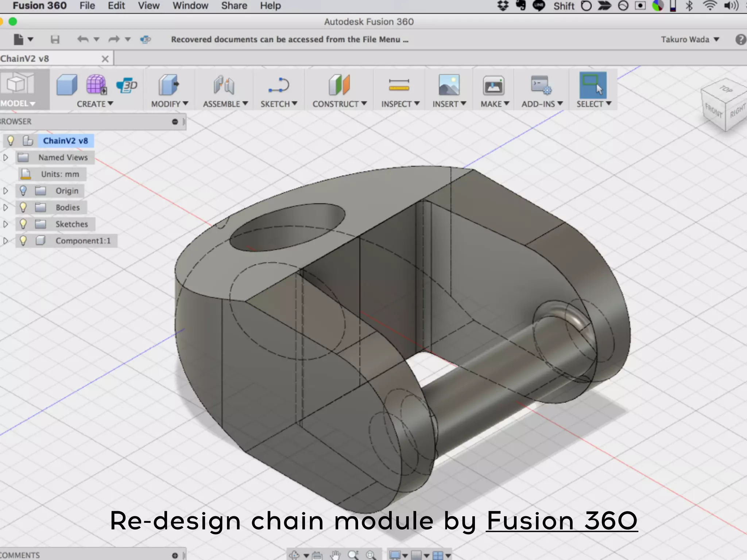Click the Create Form sculpt icon

[96, 85]
